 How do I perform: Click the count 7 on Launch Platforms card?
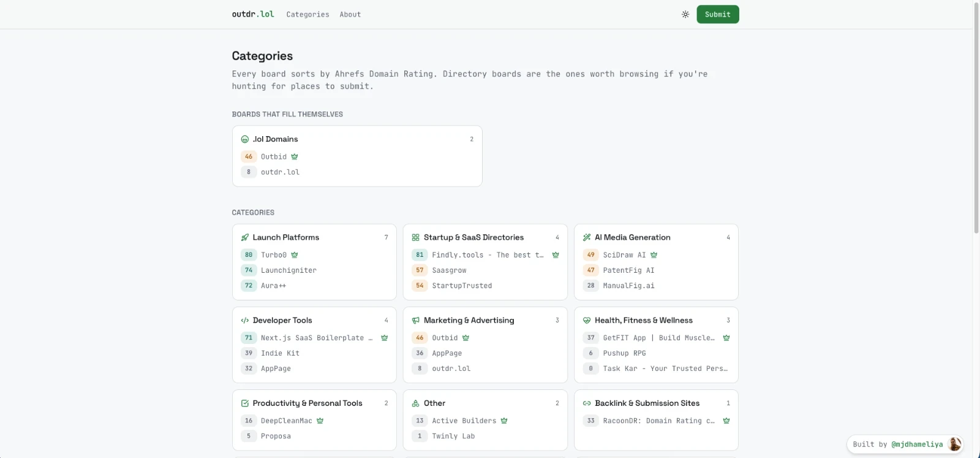[x=386, y=237]
